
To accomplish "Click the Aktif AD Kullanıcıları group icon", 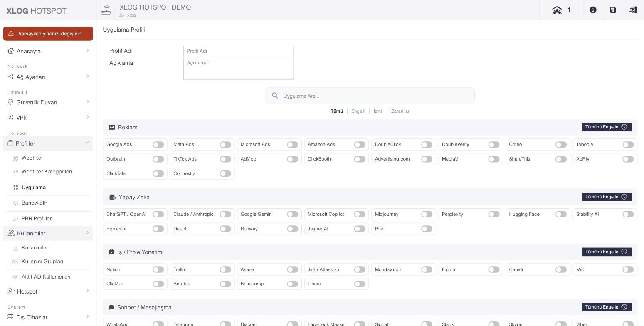I will click(x=15, y=277).
